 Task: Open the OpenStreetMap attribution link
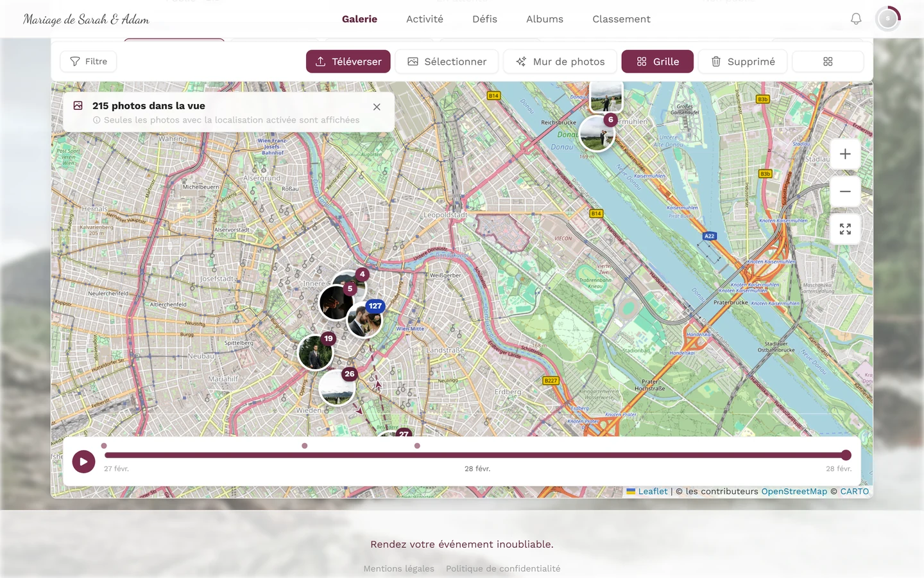(x=794, y=491)
